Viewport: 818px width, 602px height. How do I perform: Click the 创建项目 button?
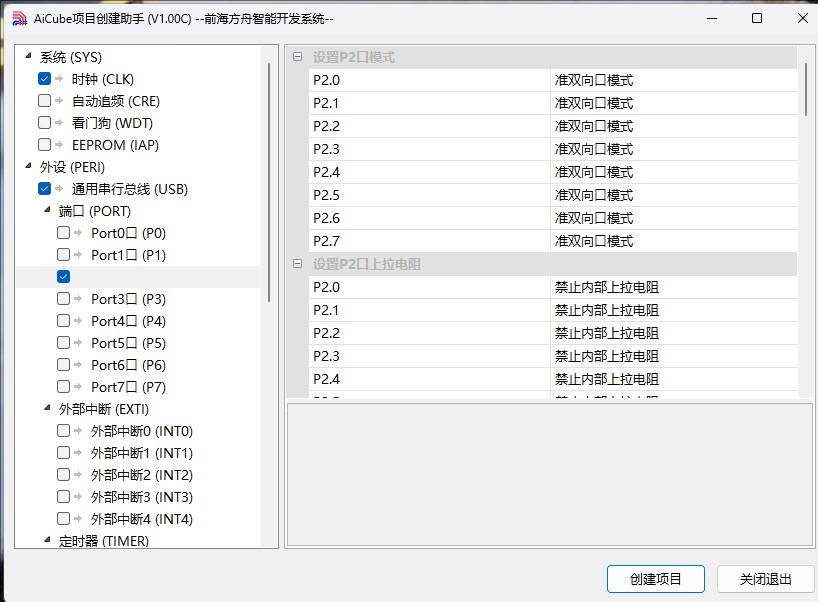click(x=656, y=579)
